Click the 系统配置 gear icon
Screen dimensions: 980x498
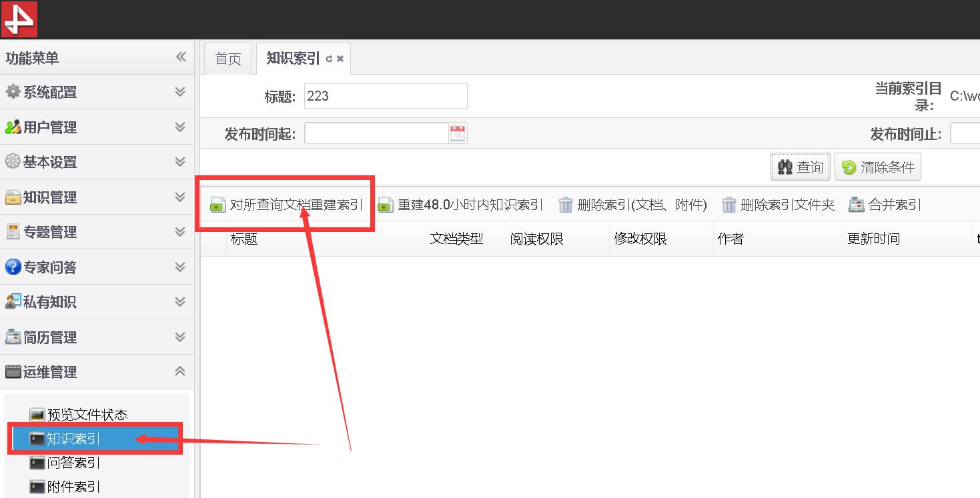[x=13, y=92]
